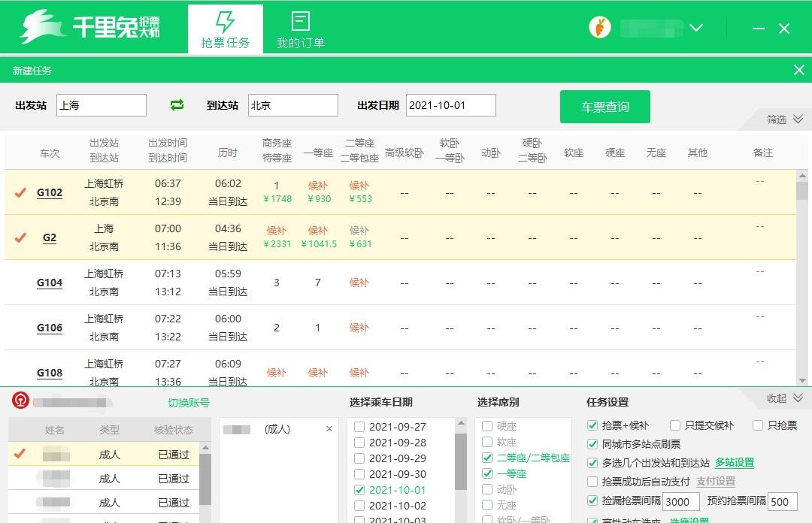This screenshot has height=523, width=812.
Task: Uncheck the first verified passenger checkmark
Action: click(20, 454)
